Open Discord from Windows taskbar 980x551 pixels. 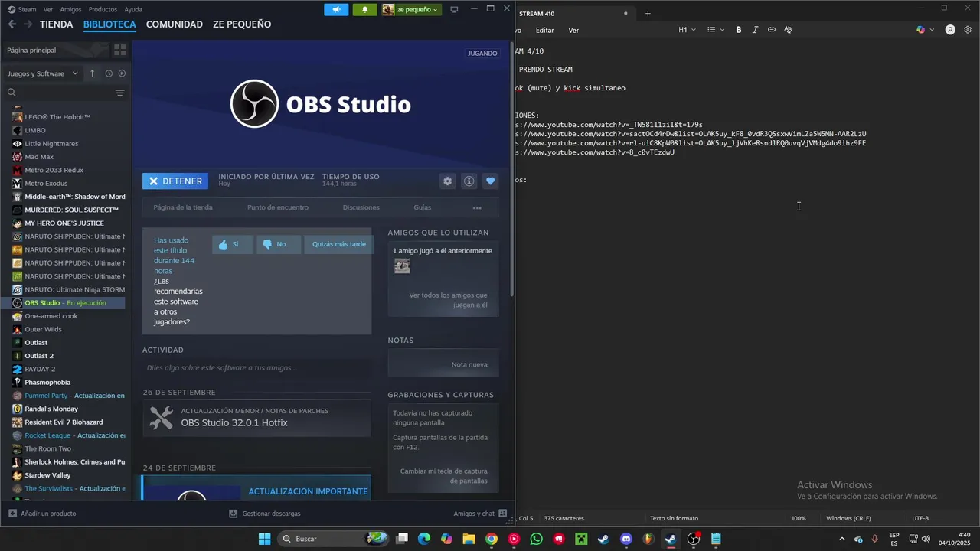[626, 539]
